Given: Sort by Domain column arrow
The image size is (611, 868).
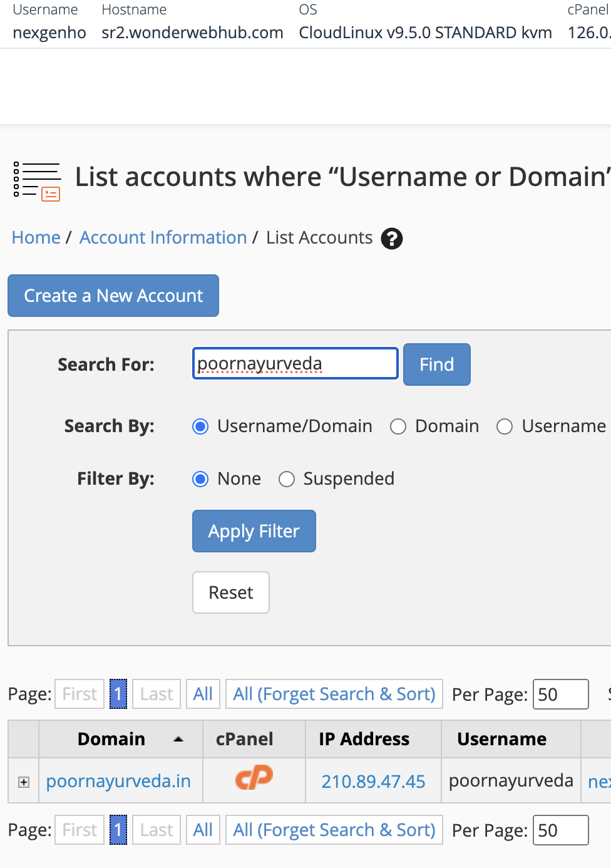Looking at the screenshot, I should coord(178,740).
